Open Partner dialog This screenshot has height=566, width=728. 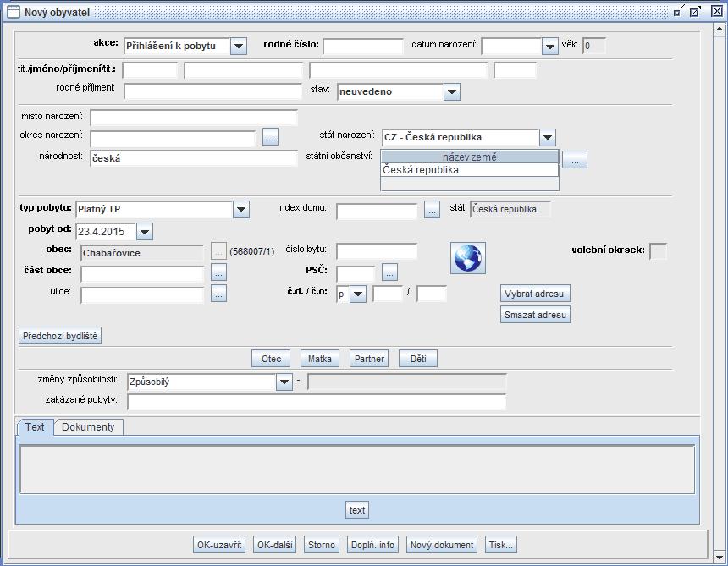369,359
